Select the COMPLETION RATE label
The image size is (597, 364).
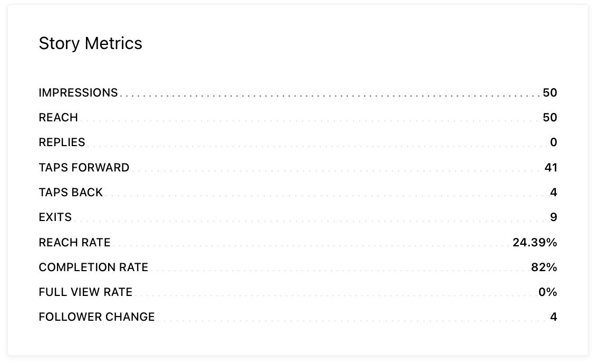pyautogui.click(x=93, y=267)
